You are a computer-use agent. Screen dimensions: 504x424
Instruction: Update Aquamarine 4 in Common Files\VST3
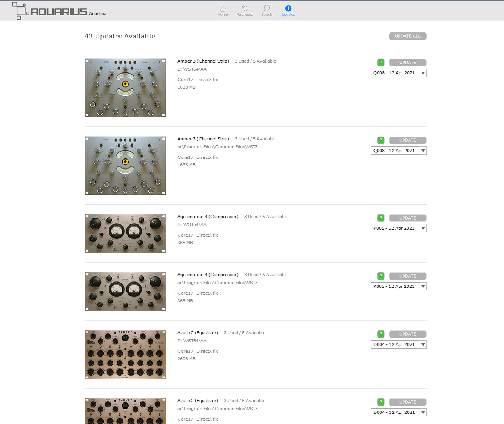pos(408,276)
